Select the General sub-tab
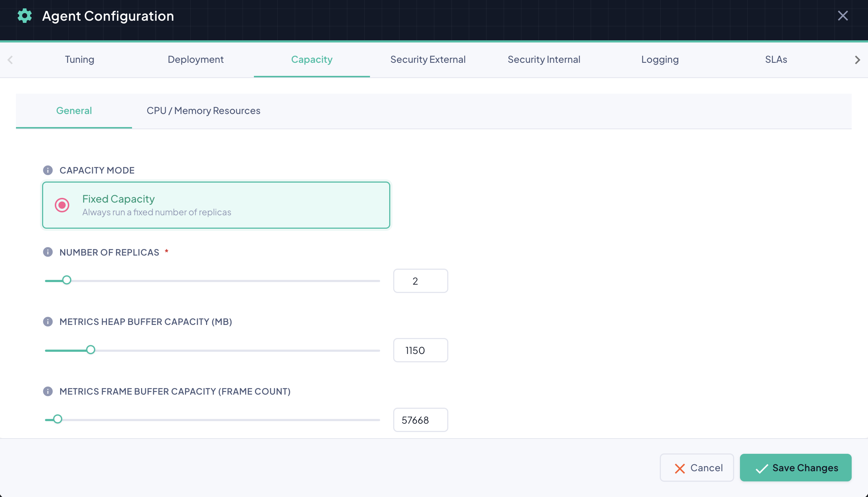This screenshot has height=497, width=868. pos(74,111)
